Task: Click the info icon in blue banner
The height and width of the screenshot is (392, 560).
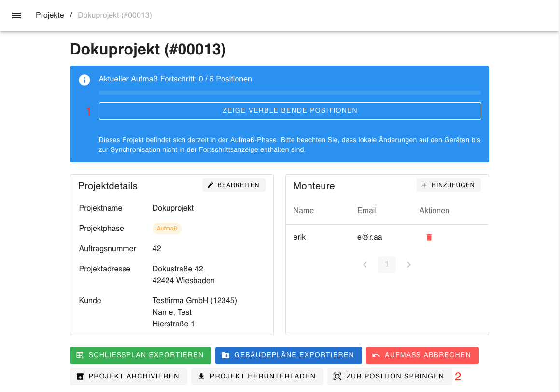Action: point(84,80)
